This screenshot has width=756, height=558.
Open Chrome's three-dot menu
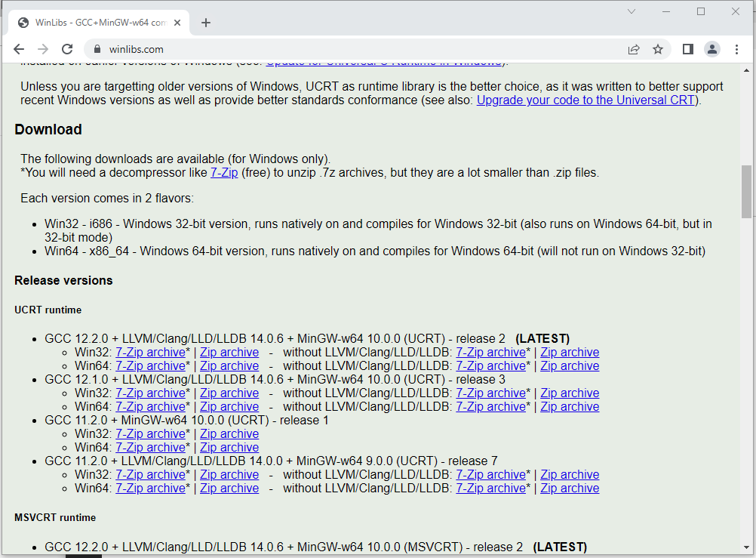(x=736, y=49)
